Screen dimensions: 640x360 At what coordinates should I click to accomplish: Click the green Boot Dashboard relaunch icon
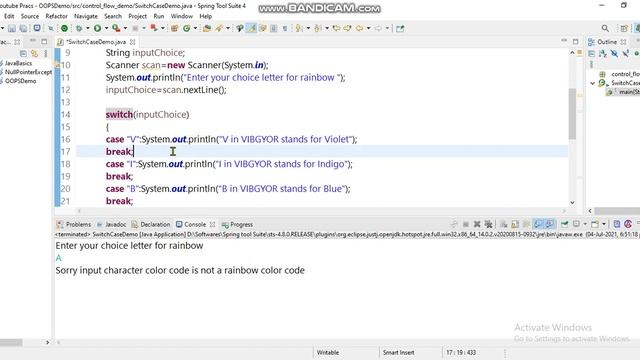64,28
